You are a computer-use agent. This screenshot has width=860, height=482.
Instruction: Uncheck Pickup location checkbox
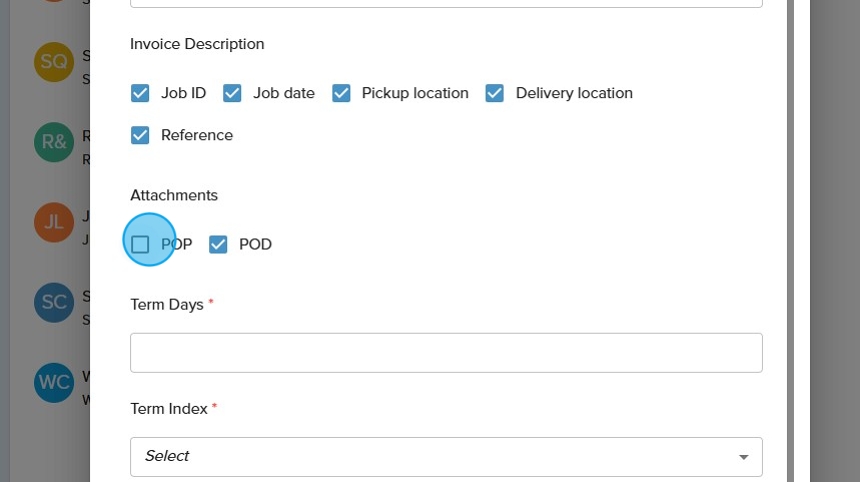tap(341, 93)
